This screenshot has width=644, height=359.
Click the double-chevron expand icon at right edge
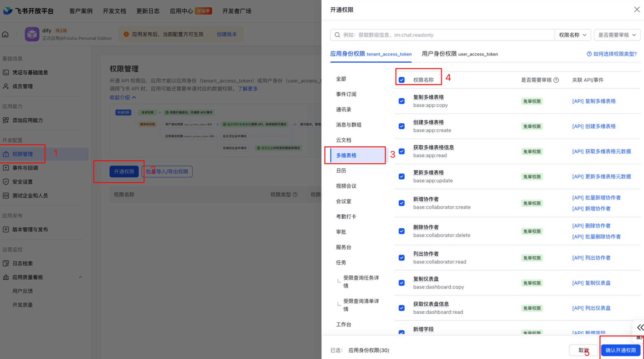pyautogui.click(x=640, y=327)
